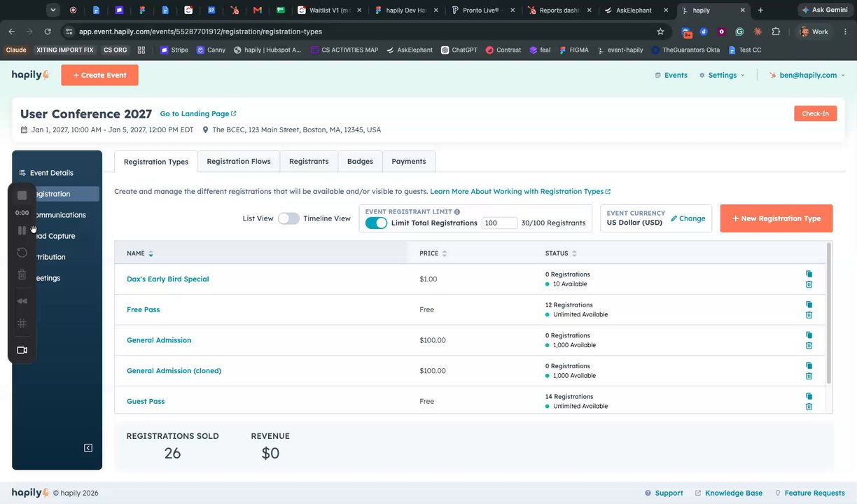Change the event currency
Screen dimensions: 857x504
coord(688,218)
